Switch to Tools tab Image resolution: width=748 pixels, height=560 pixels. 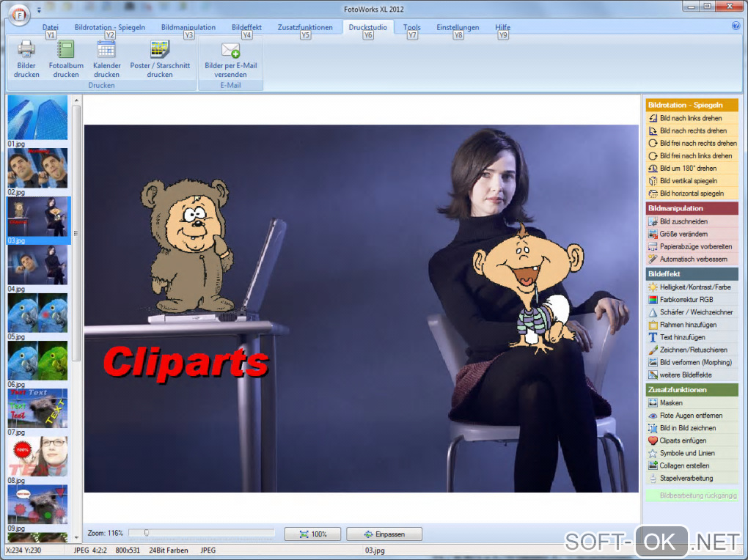coord(411,27)
